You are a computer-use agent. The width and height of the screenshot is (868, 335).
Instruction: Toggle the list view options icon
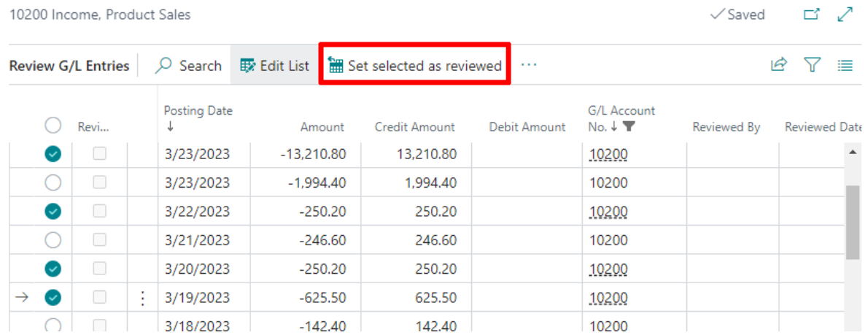pyautogui.click(x=845, y=66)
